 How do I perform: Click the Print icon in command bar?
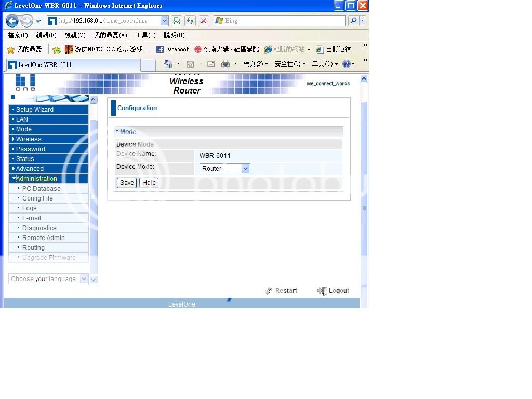coord(225,64)
